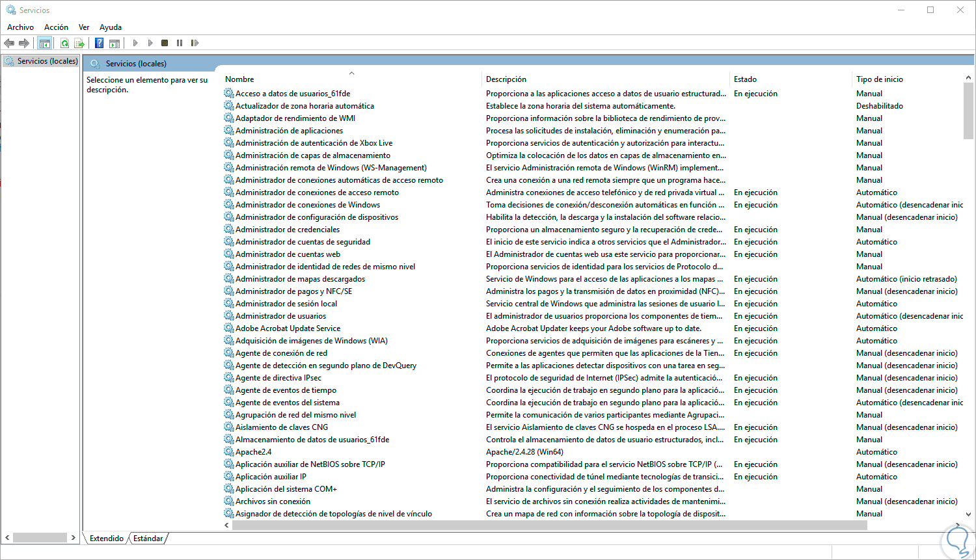Click 'Automático (inicio retrasado)' startup type cell
The height and width of the screenshot is (560, 976).
pos(906,278)
